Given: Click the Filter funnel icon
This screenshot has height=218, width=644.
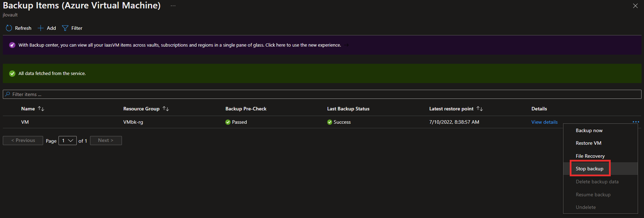Looking at the screenshot, I should click(65, 28).
